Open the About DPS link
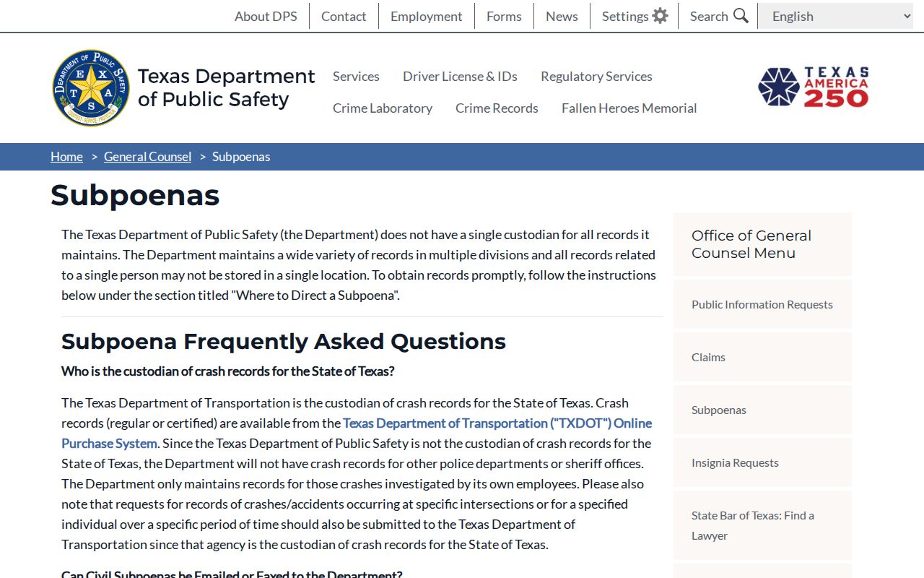 click(266, 16)
